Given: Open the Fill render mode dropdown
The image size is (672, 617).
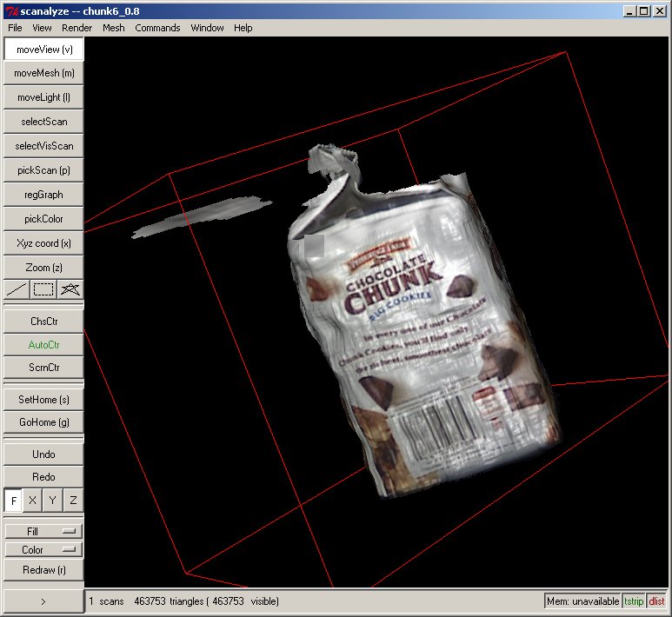Looking at the screenshot, I should [x=43, y=531].
